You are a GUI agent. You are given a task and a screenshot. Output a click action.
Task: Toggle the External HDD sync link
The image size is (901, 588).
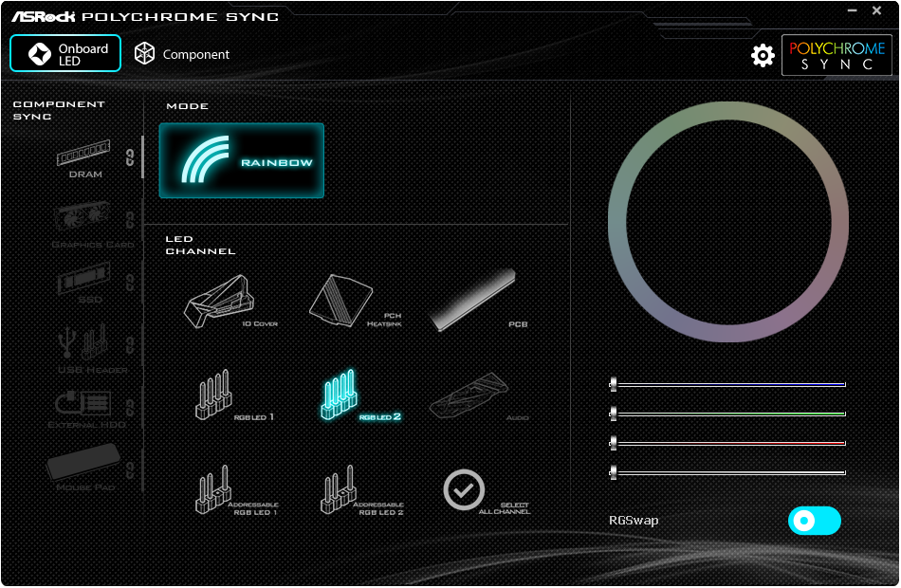point(130,408)
